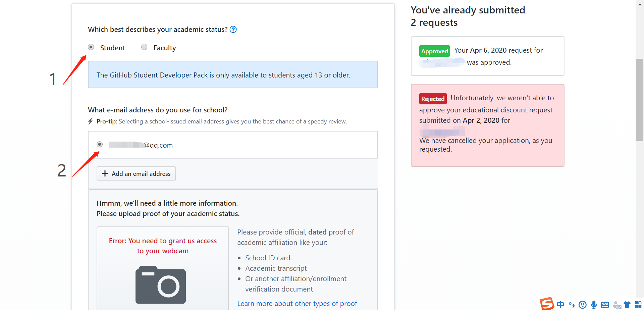Viewport: 644px width, 310px height.
Task: Click 'Please upload proof of your academic status.' text
Action: click(x=168, y=214)
